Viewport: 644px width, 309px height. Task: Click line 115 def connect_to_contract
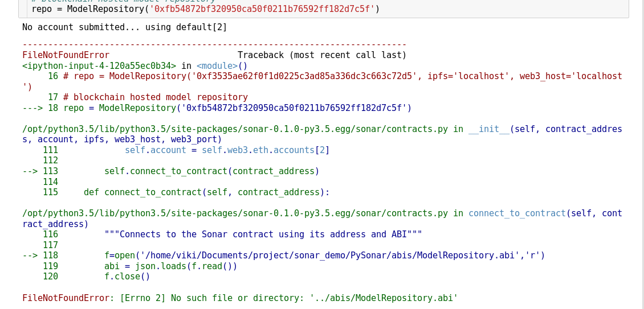pyautogui.click(x=186, y=192)
